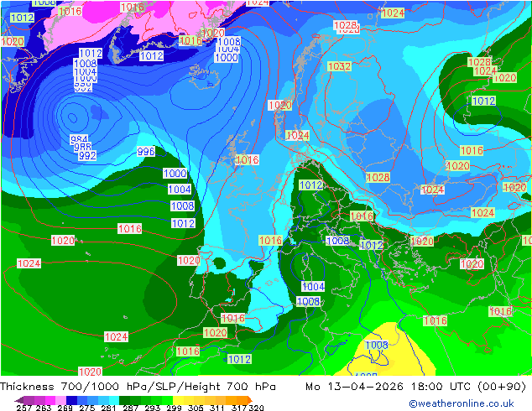Pick the light pink legend swatch

point(61,400)
